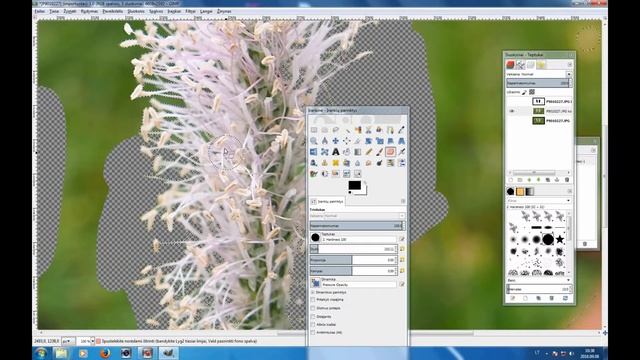The width and height of the screenshot is (640, 360).
Task: Select the Ink tool
Action: (x=313, y=163)
